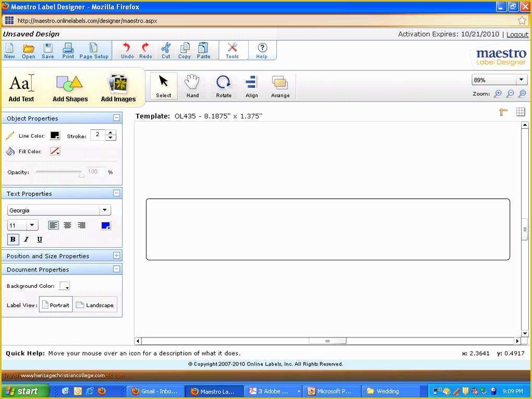Click the Logout link
532x399 pixels.
(x=517, y=34)
